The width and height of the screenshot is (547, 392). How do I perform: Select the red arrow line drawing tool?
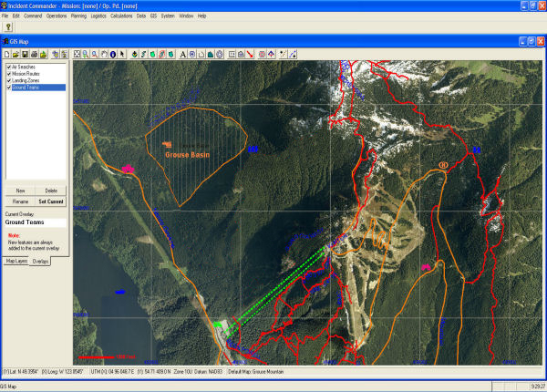click(x=250, y=54)
